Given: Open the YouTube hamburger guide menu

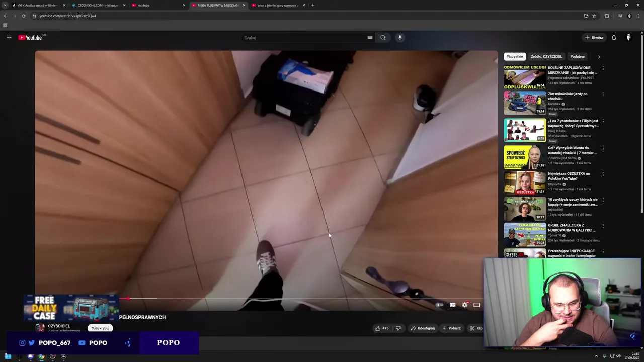Looking at the screenshot, I should pyautogui.click(x=9, y=37).
